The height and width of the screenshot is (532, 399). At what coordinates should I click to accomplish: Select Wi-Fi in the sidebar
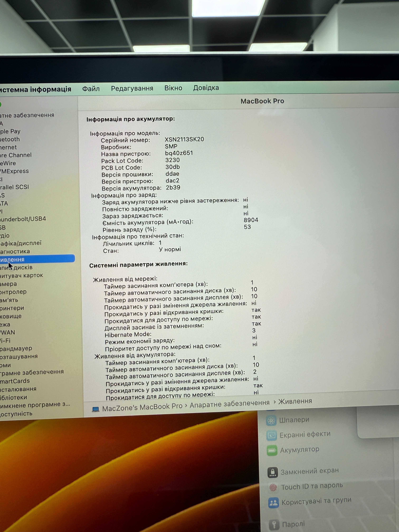(x=5, y=340)
